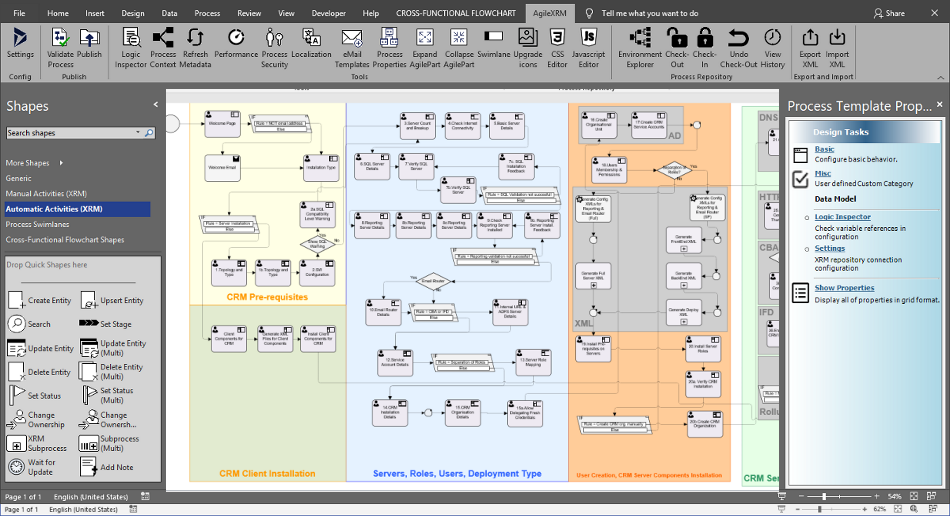The width and height of the screenshot is (950, 516).
Task: Open the Settings link under Data Model
Action: point(829,248)
